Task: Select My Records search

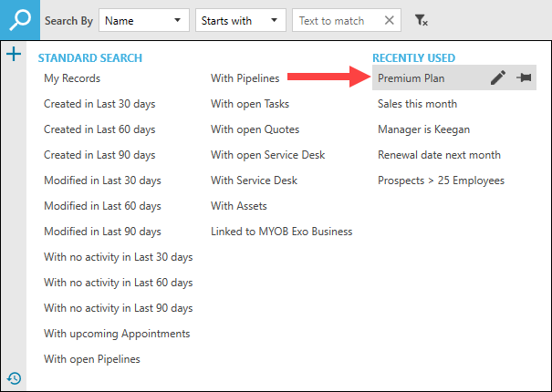Action: (x=70, y=78)
